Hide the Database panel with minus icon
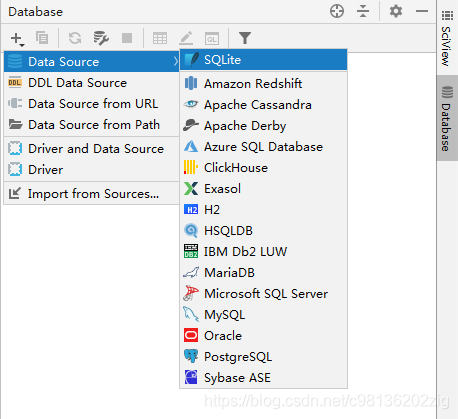 click(422, 11)
